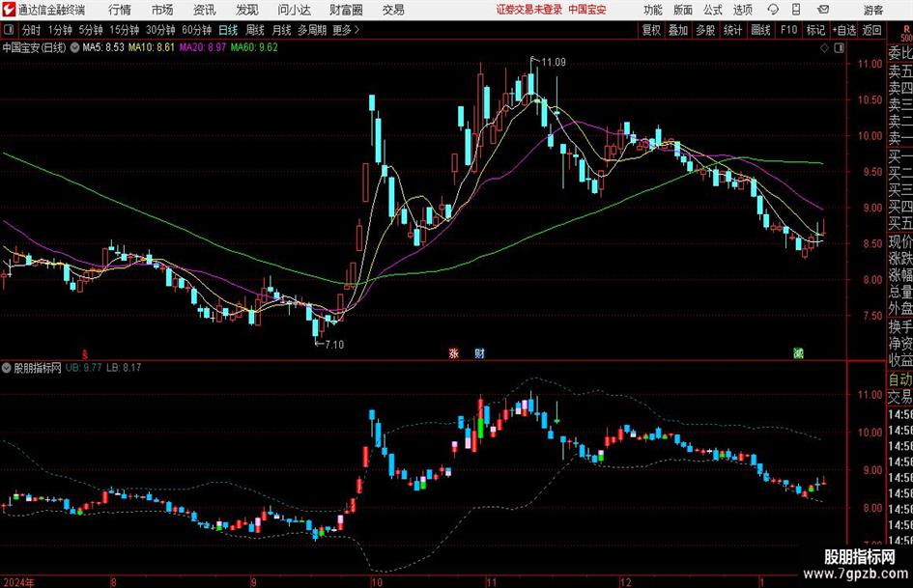This screenshot has width=913, height=588.
Task: Click the LB: 8.17 indicator value
Action: tap(124, 367)
